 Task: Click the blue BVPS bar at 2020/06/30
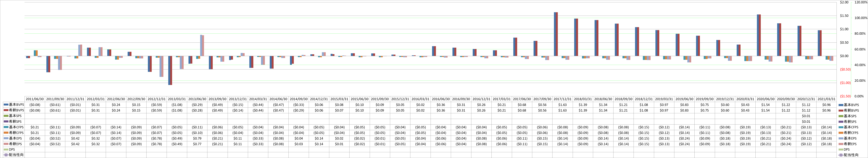click(758, 35)
